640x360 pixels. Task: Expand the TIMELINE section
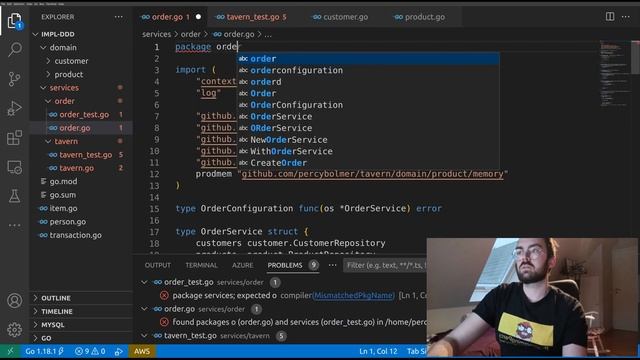(57, 311)
